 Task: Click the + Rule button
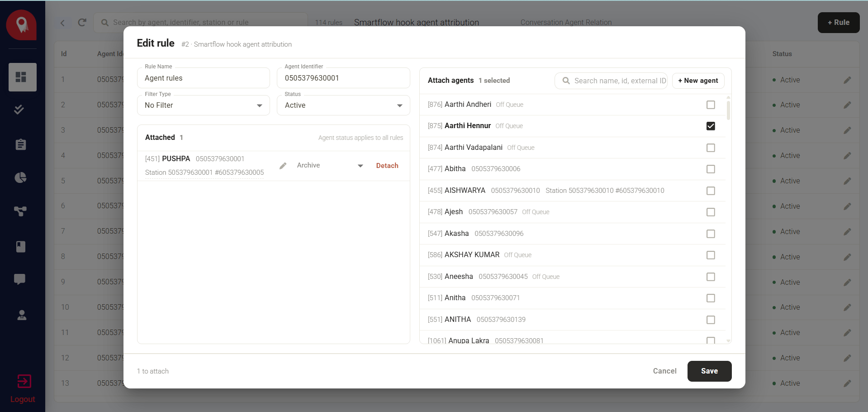[838, 23]
